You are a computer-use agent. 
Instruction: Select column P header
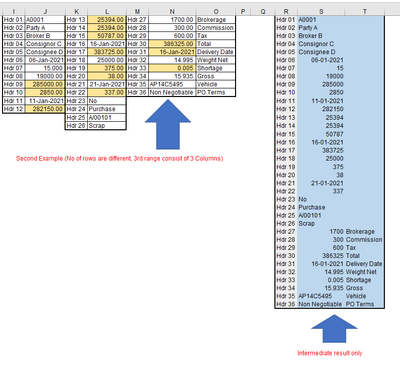(x=243, y=11)
